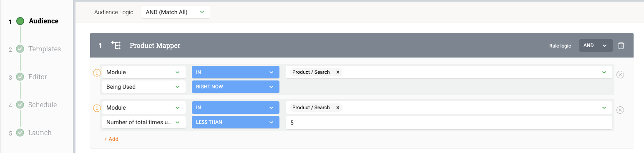
Task: Click the value field containing 5
Action: (x=449, y=123)
